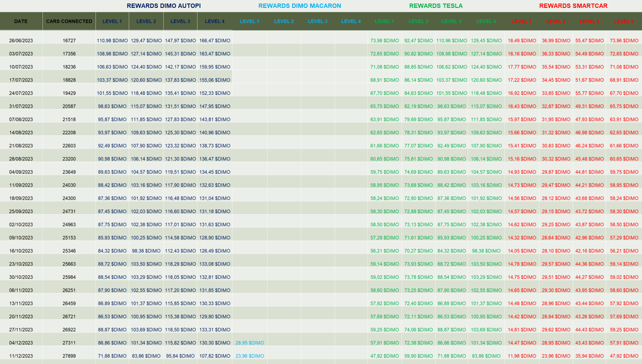The image size is (642, 364).
Task: Click cars connected value "19429"
Action: (69, 93)
